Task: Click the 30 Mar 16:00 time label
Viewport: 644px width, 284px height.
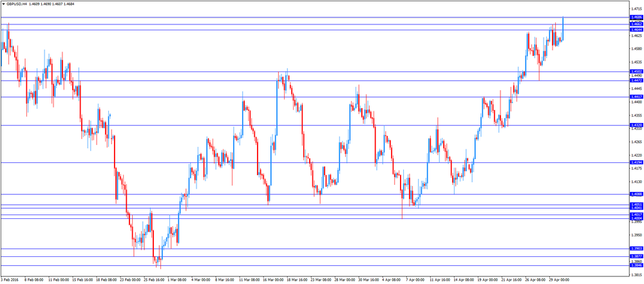Action: [x=368, y=280]
